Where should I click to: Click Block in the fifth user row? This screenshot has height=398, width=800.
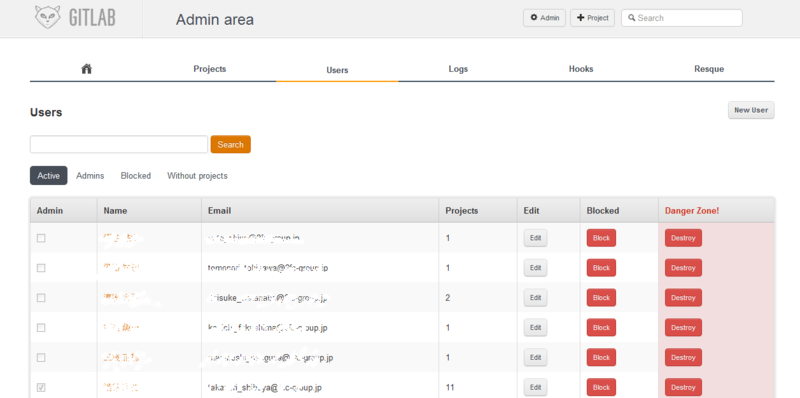601,357
